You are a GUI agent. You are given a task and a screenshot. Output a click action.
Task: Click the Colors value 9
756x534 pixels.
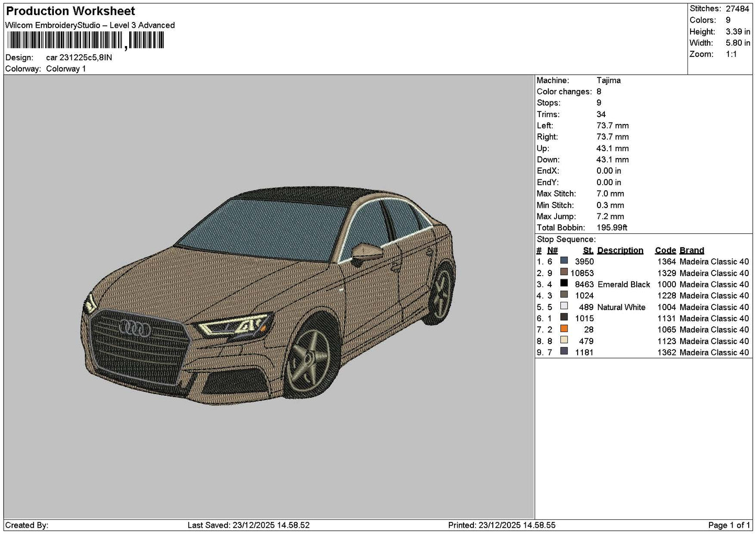[x=728, y=20]
